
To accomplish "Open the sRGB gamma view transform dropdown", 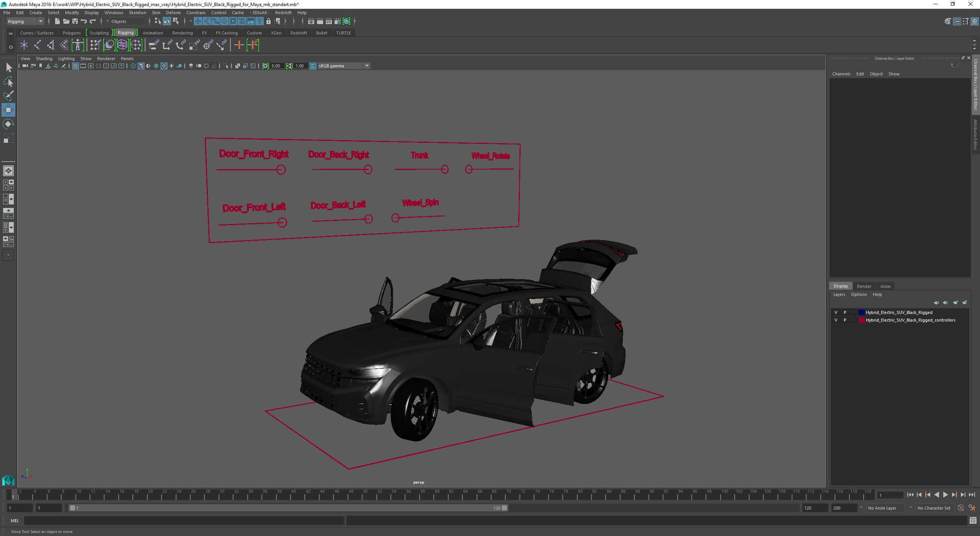I will coord(344,66).
